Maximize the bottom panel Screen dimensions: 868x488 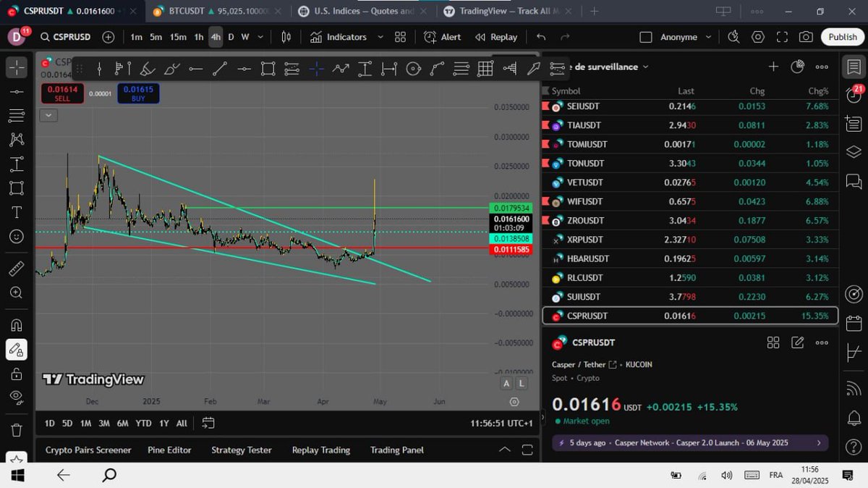tap(529, 450)
